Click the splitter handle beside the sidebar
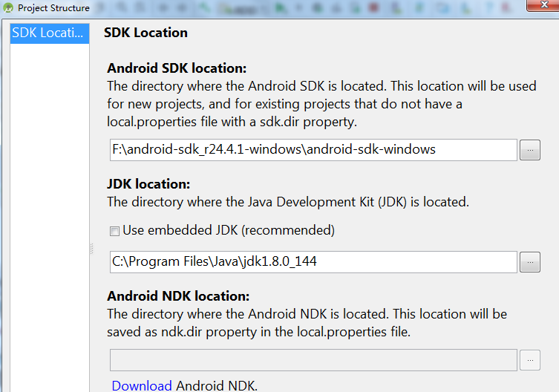The image size is (559, 392). point(92,248)
